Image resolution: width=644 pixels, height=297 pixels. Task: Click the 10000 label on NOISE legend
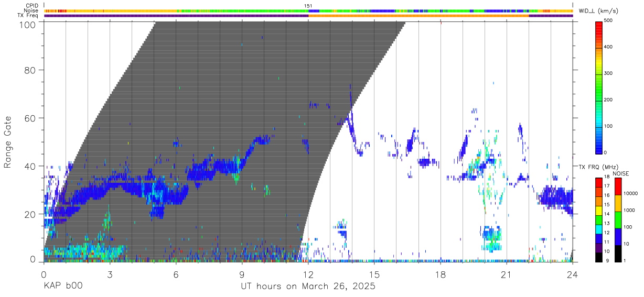click(630, 193)
